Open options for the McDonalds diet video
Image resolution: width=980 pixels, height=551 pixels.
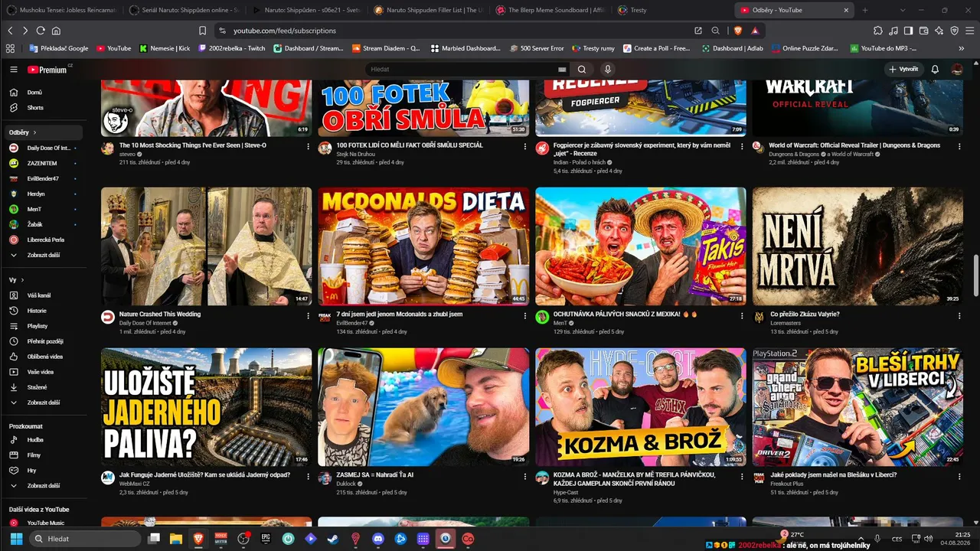[x=524, y=315]
